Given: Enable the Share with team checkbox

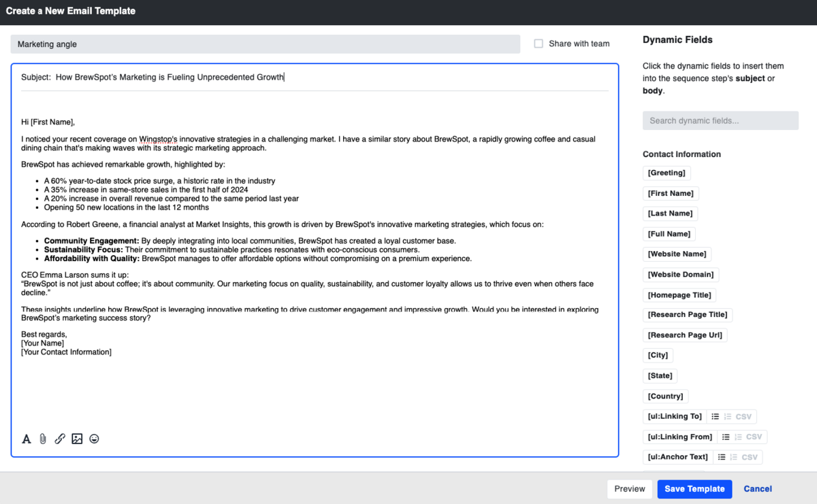Looking at the screenshot, I should coord(539,44).
